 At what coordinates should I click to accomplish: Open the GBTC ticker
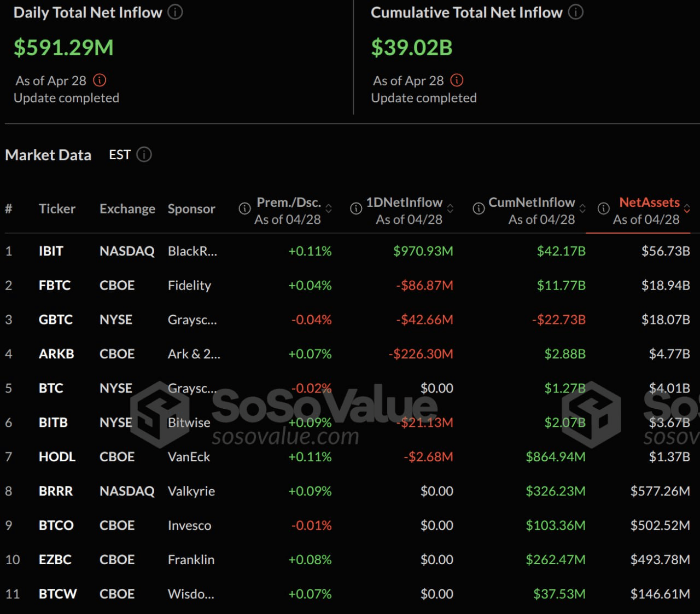[x=56, y=320]
